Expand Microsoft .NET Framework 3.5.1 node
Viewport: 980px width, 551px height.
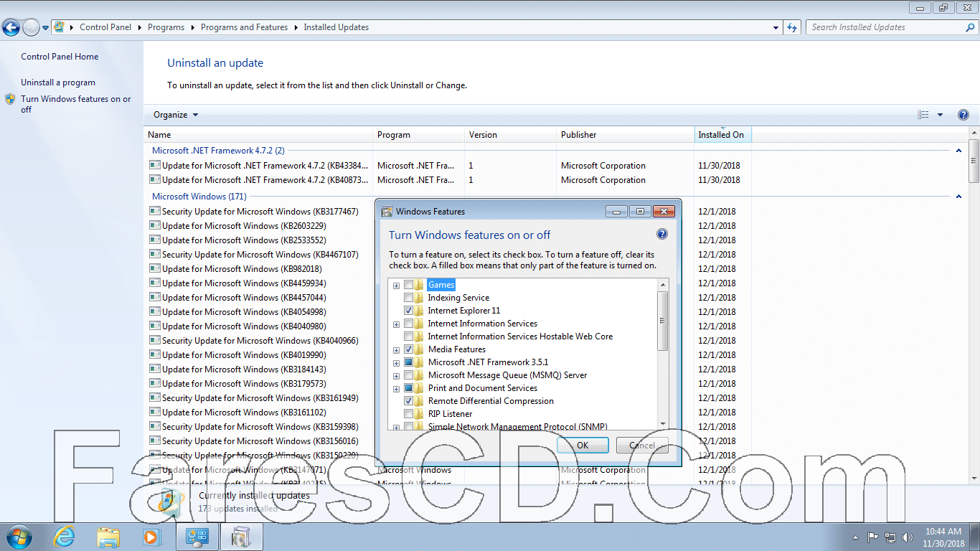click(x=396, y=363)
